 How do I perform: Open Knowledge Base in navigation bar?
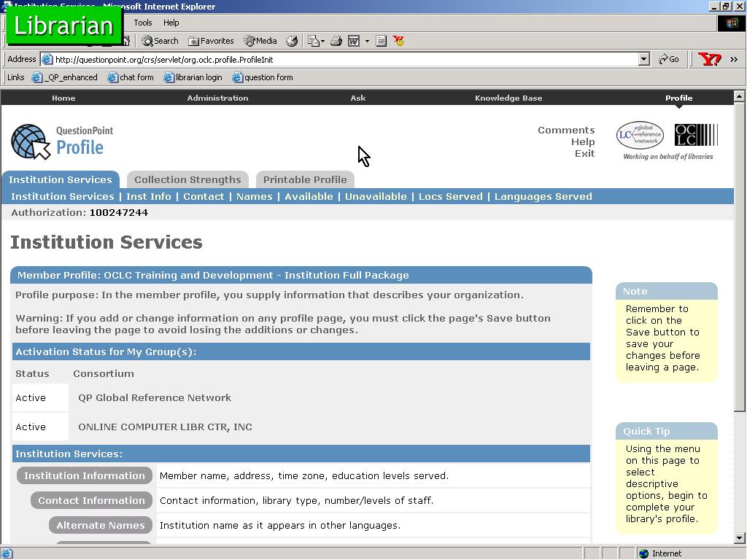(x=508, y=98)
